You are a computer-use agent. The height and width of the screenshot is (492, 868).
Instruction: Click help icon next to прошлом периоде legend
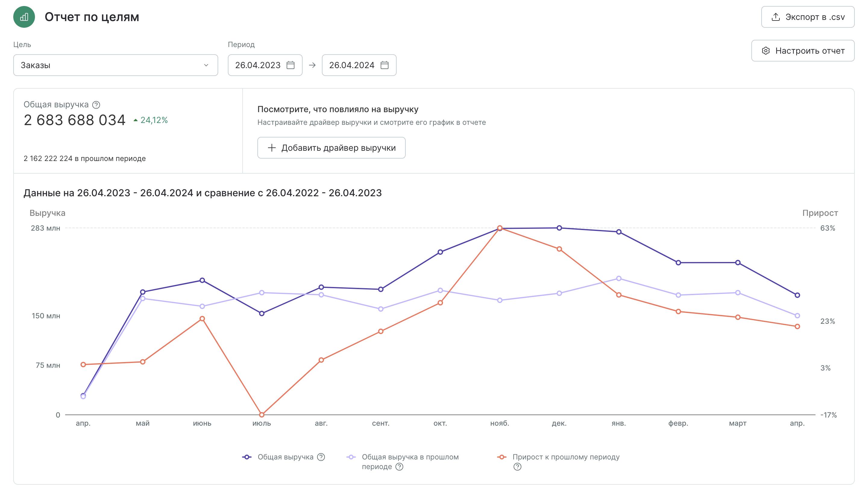(399, 467)
